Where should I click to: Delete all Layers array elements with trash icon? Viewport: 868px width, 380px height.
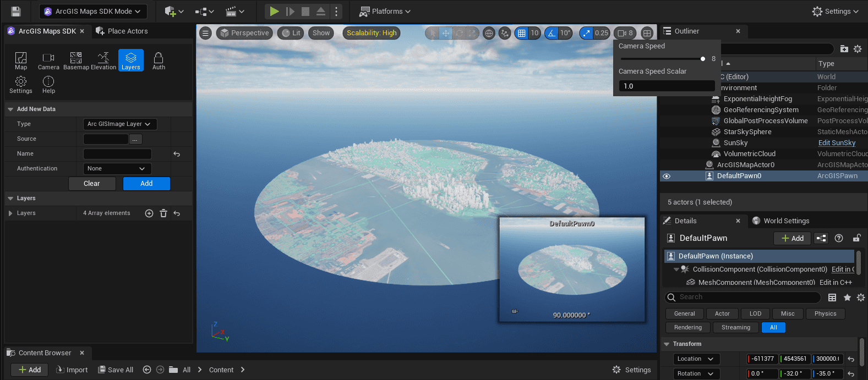pyautogui.click(x=163, y=213)
